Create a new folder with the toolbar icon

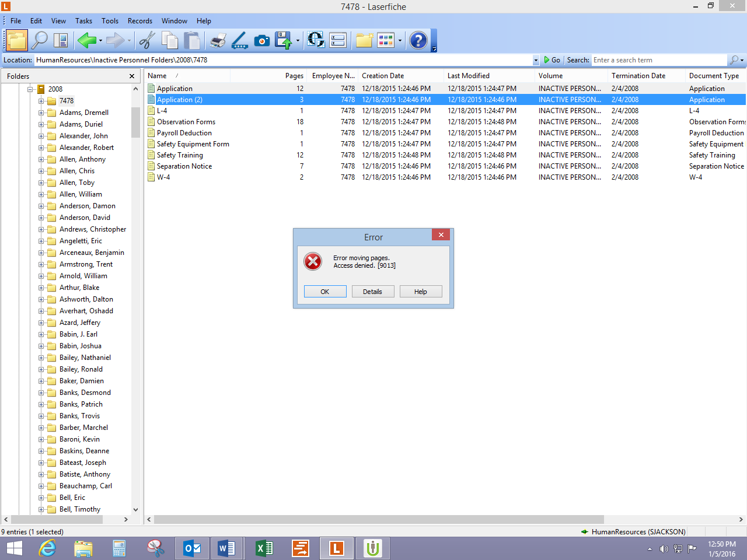[364, 40]
